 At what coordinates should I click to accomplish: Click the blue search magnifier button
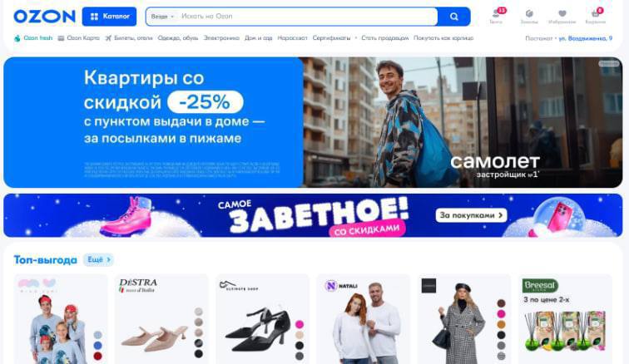tap(453, 17)
